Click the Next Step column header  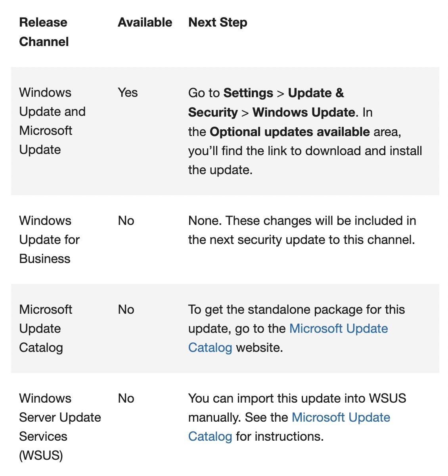218,22
